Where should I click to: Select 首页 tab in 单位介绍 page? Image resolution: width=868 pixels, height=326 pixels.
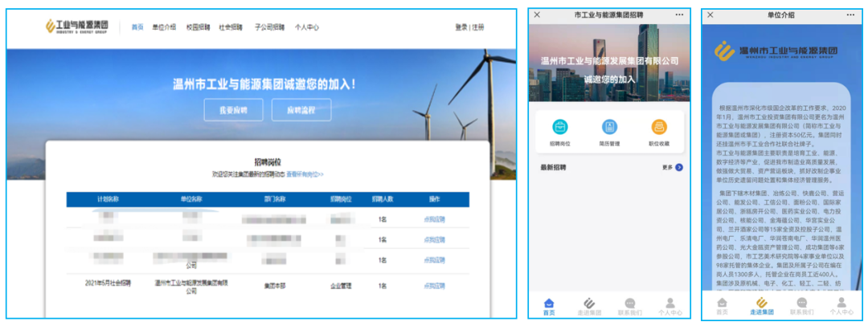point(722,307)
